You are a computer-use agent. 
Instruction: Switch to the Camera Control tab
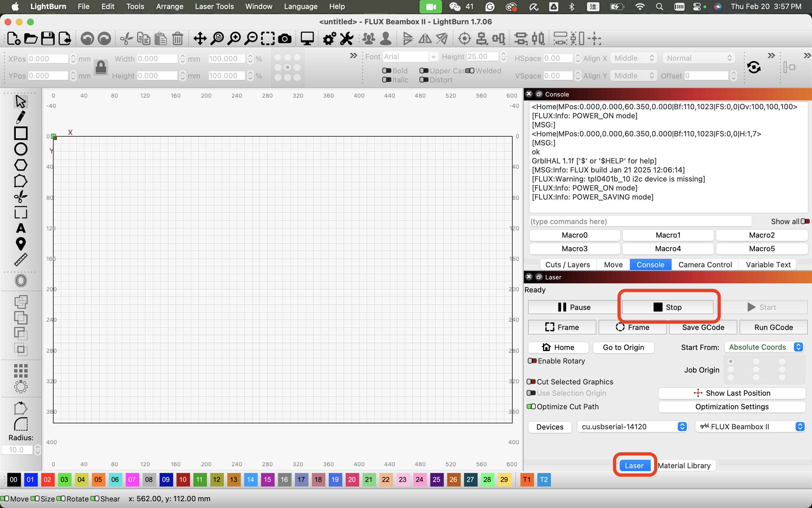pyautogui.click(x=705, y=265)
